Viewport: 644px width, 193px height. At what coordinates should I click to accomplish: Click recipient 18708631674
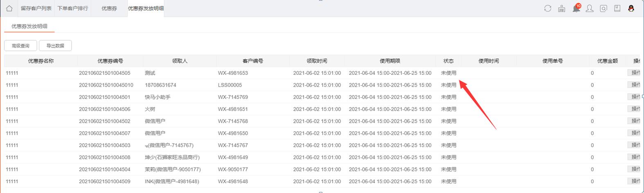[160, 85]
